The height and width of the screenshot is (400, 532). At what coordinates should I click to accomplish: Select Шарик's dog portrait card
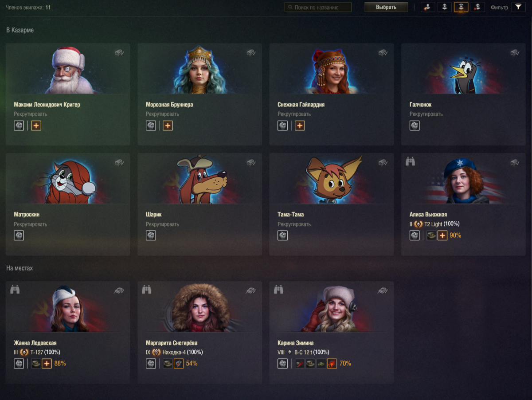(199, 204)
